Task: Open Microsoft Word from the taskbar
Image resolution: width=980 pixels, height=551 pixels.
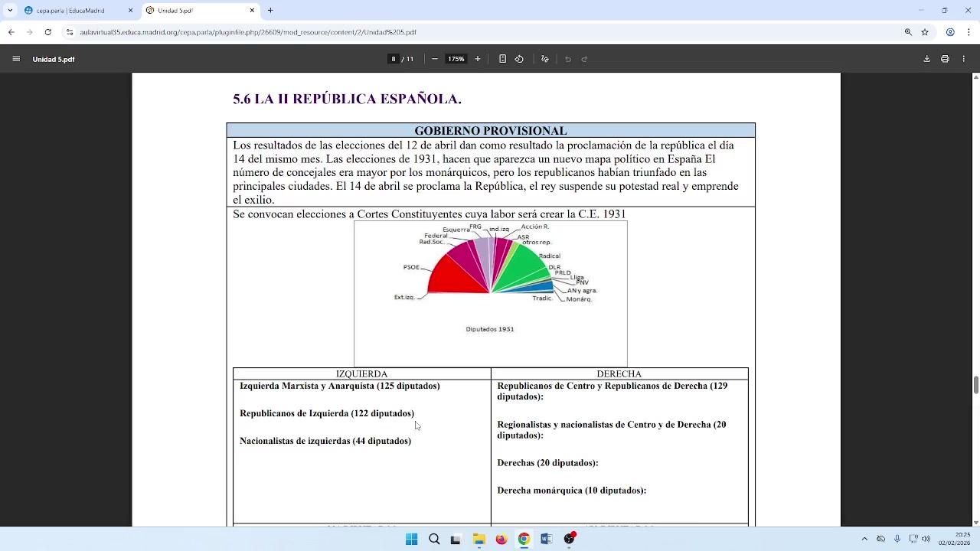Action: (x=546, y=539)
